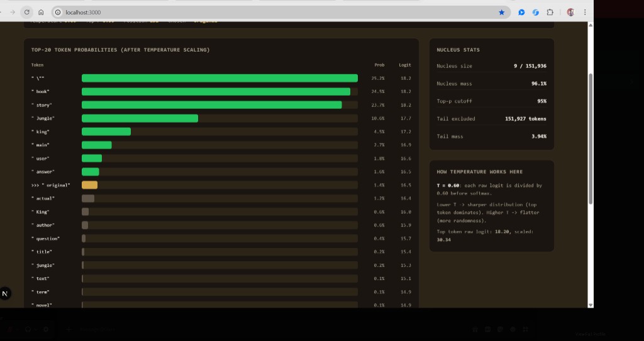Screen dimensions: 644x341
Task: Click the forward navigation arrow
Action: (x=13, y=13)
